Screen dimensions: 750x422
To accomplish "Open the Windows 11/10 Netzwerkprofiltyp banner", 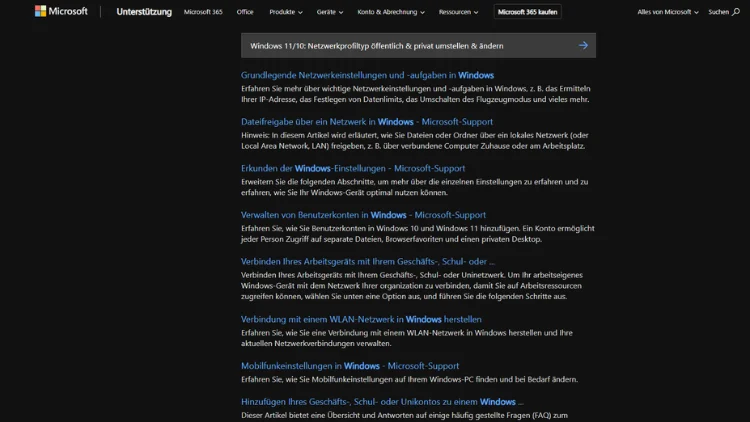I will click(x=418, y=45).
